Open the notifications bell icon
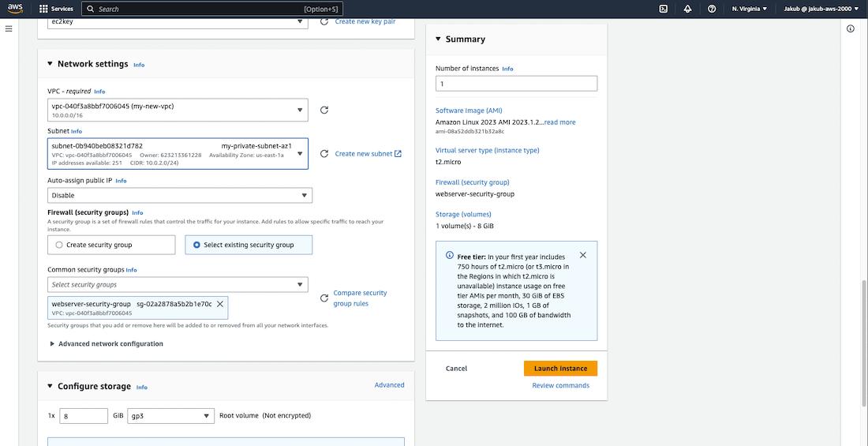The image size is (868, 446). (687, 9)
